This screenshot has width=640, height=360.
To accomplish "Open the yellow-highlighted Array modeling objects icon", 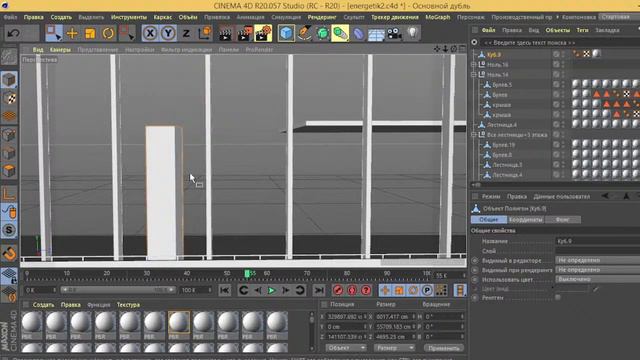I will (x=340, y=33).
